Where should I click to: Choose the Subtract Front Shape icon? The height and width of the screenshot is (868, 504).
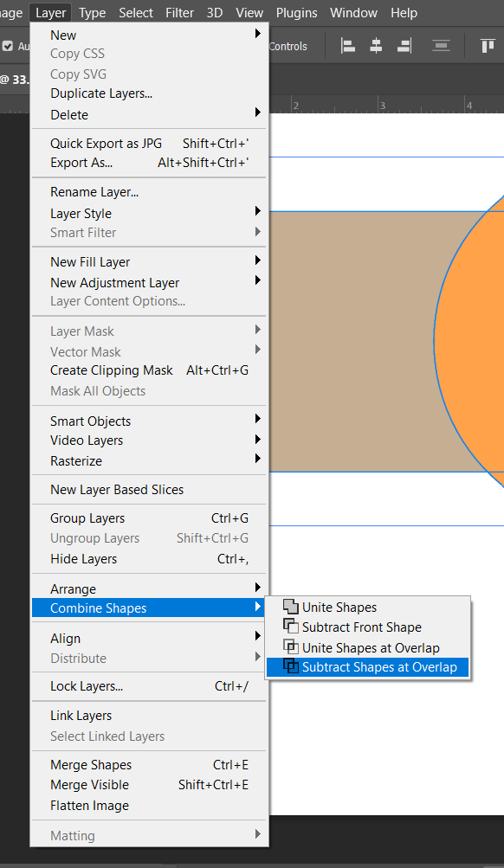[291, 627]
